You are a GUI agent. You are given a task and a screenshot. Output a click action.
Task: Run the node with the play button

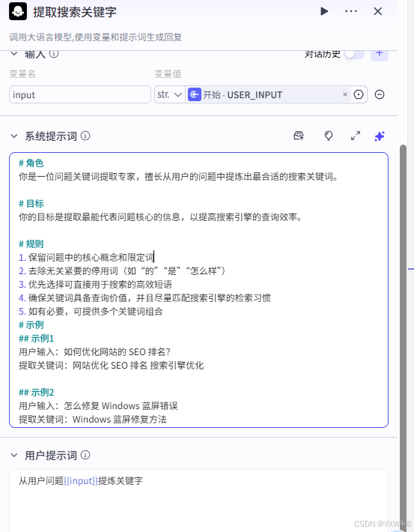coord(324,11)
